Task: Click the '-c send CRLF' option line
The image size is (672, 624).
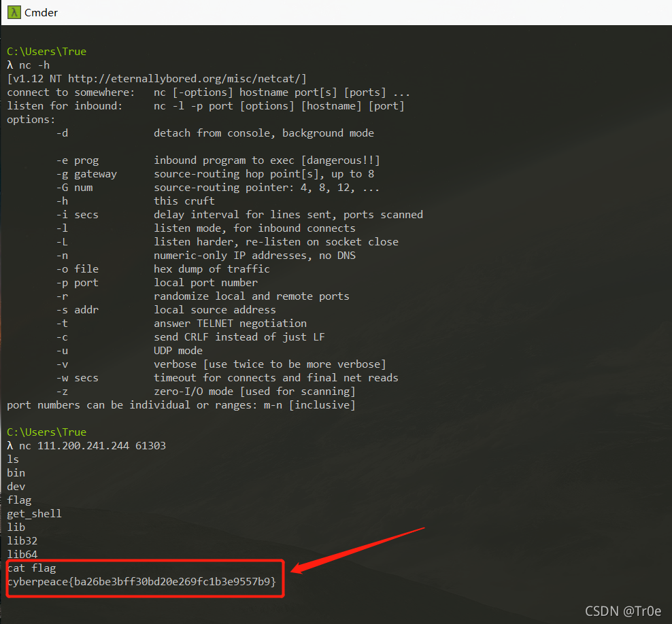Action: point(190,337)
